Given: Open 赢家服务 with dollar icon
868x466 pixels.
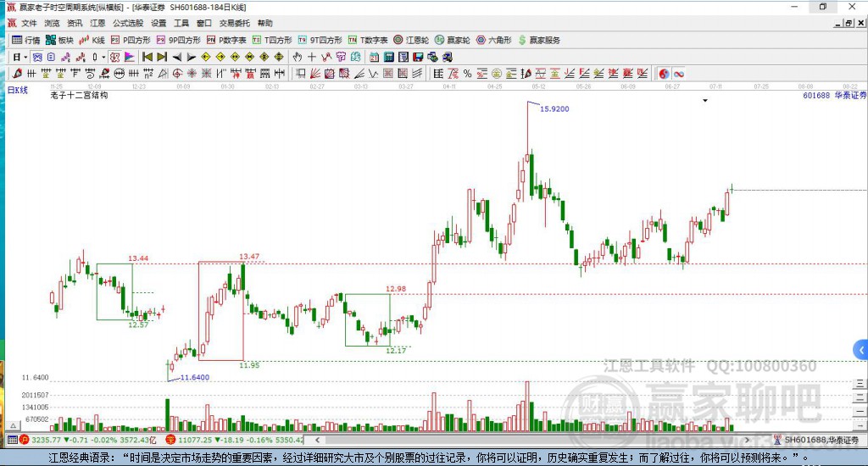Looking at the screenshot, I should click(x=539, y=40).
